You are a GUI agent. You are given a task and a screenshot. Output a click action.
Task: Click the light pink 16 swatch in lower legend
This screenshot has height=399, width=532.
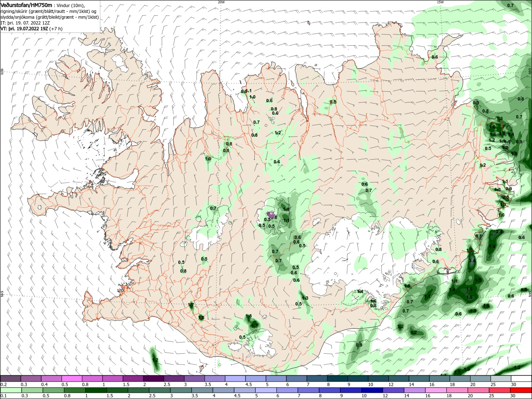435,390
